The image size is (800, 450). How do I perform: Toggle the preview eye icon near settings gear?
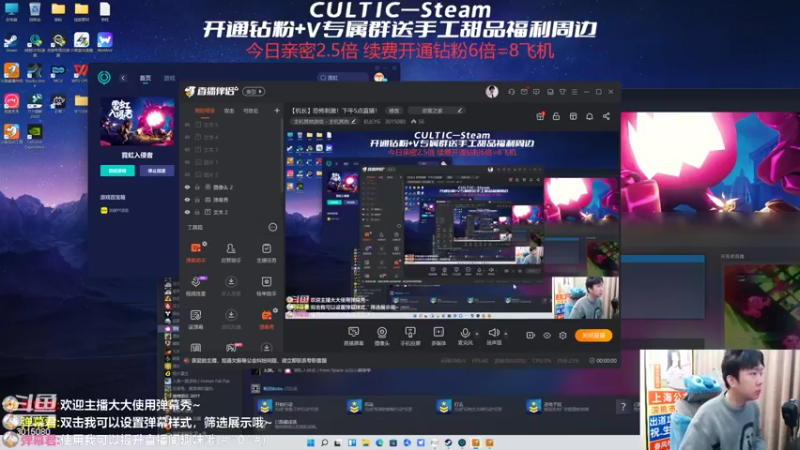[x=547, y=335]
